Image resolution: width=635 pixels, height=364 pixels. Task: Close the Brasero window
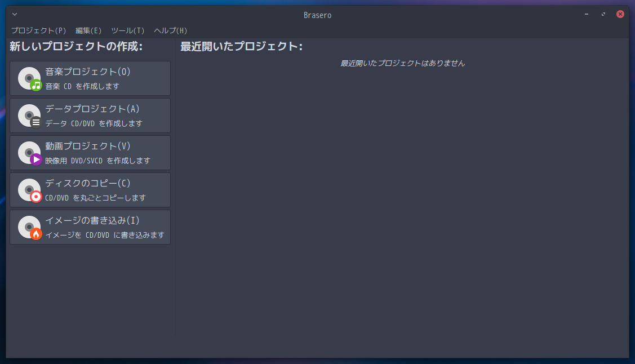620,15
